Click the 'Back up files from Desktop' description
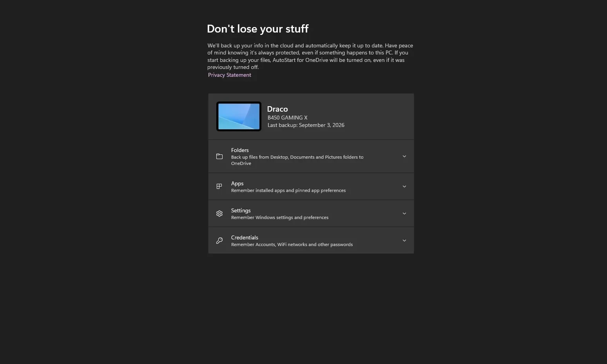The image size is (607, 364). (x=297, y=160)
